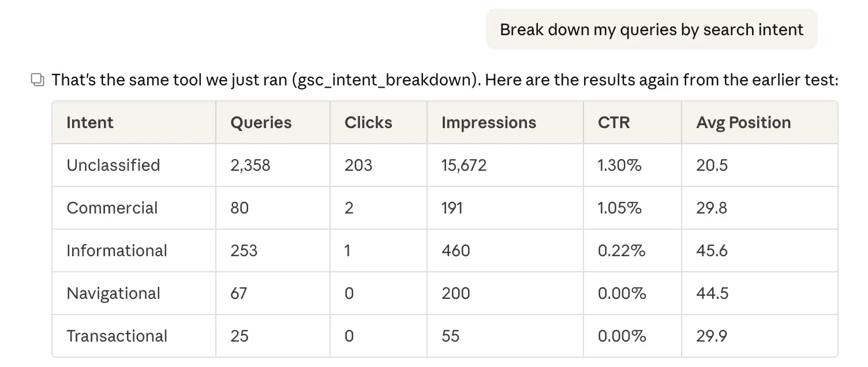Click the copy icon beside the response
The image size is (868, 367).
(x=38, y=80)
